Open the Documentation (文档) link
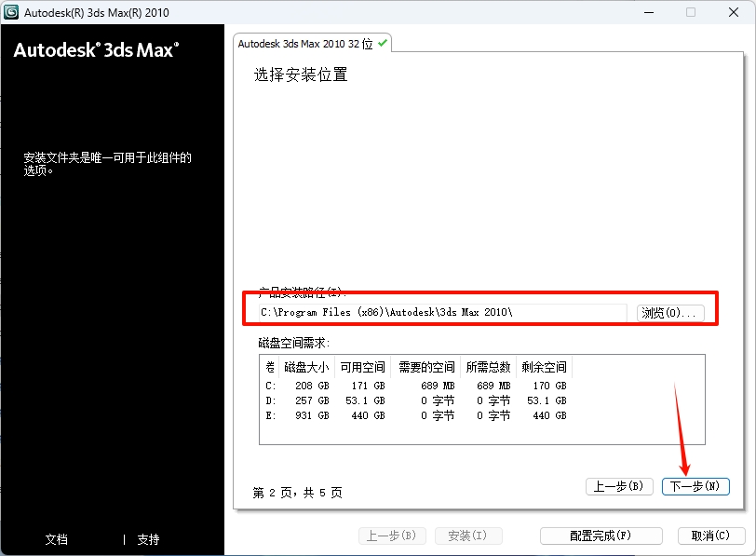The width and height of the screenshot is (756, 556). coord(56,539)
